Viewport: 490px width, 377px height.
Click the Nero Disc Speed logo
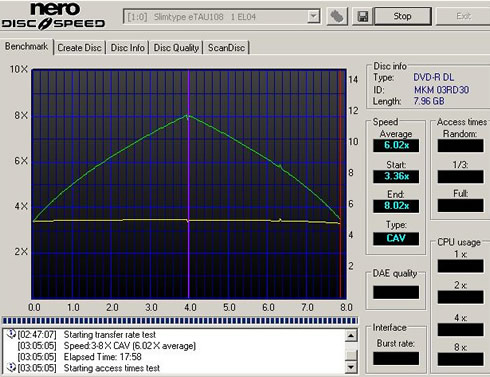tap(53, 16)
